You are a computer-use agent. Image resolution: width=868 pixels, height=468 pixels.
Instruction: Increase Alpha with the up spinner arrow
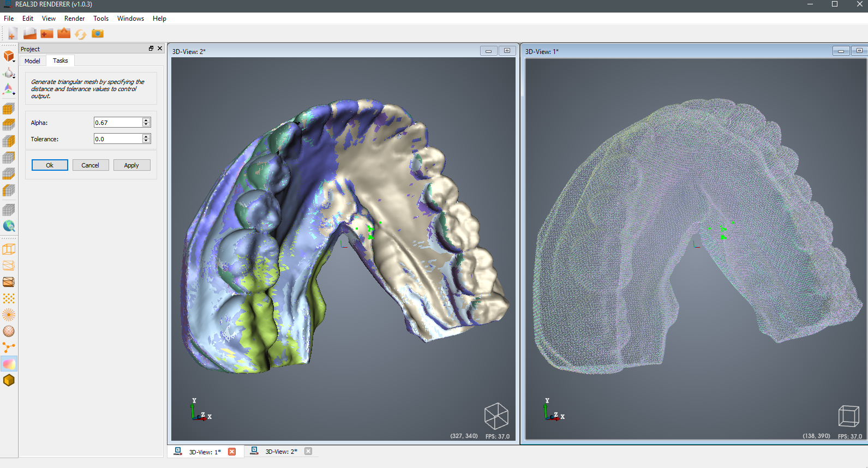pyautogui.click(x=146, y=120)
